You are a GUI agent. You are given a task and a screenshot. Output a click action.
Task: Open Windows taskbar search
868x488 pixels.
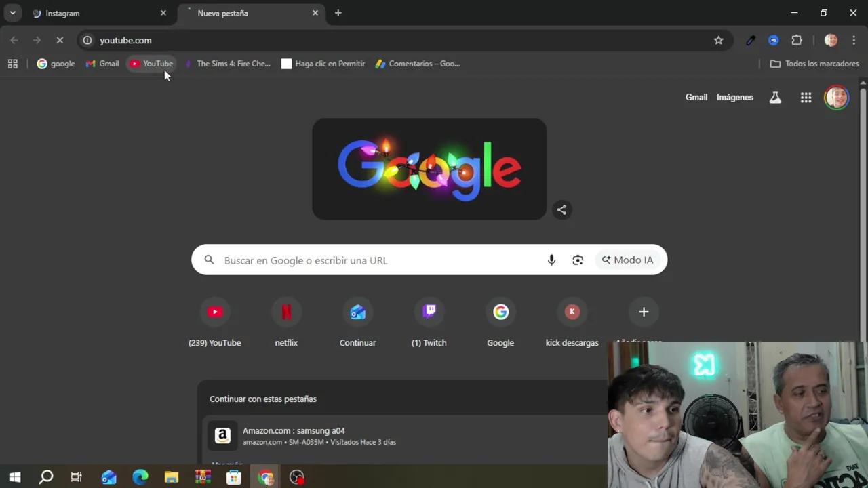point(46,477)
